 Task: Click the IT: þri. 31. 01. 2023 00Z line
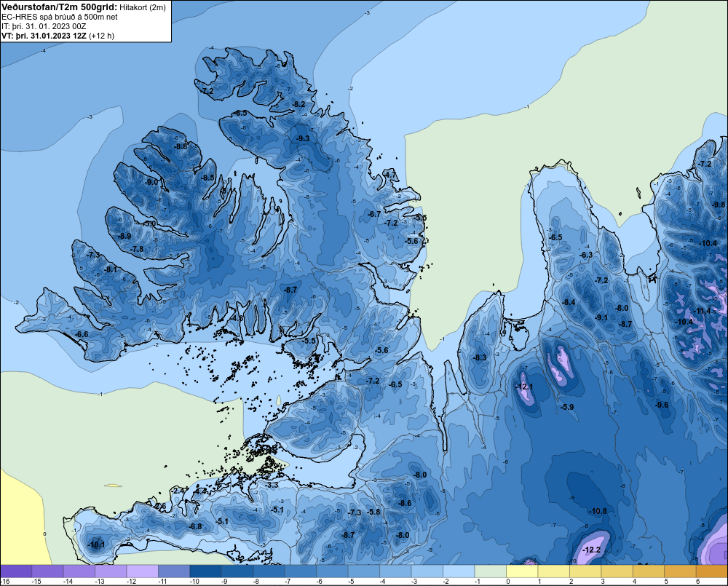(x=44, y=26)
